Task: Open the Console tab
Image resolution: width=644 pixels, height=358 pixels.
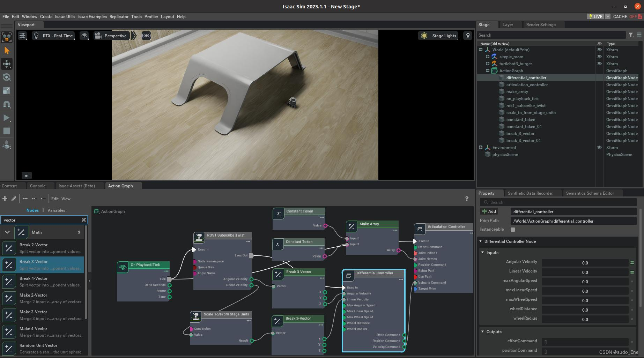Action: [38, 186]
